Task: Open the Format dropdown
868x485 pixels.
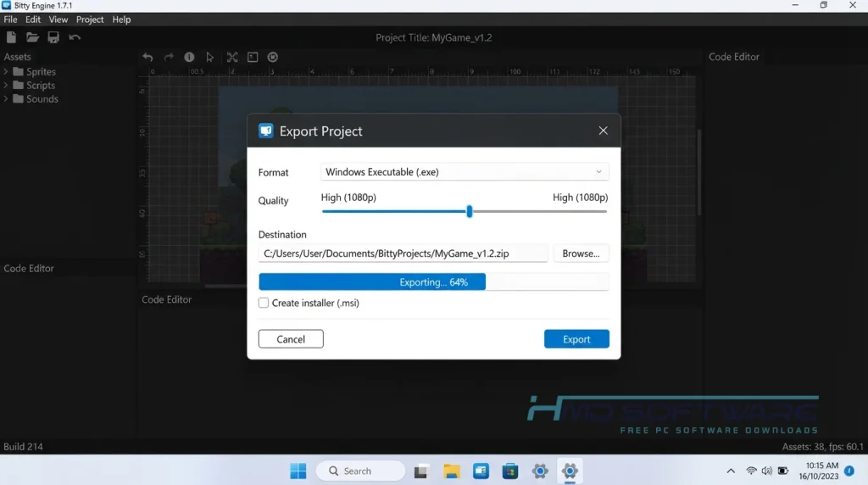Action: 465,171
